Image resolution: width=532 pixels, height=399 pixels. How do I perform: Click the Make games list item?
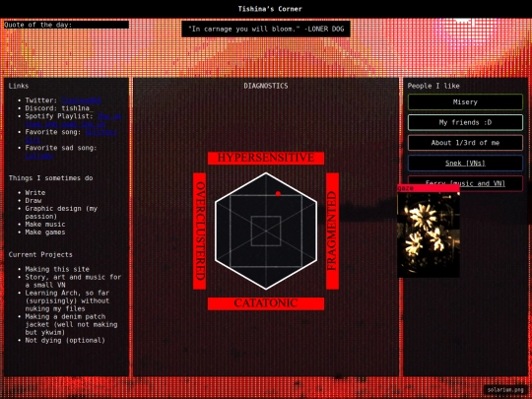click(45, 233)
